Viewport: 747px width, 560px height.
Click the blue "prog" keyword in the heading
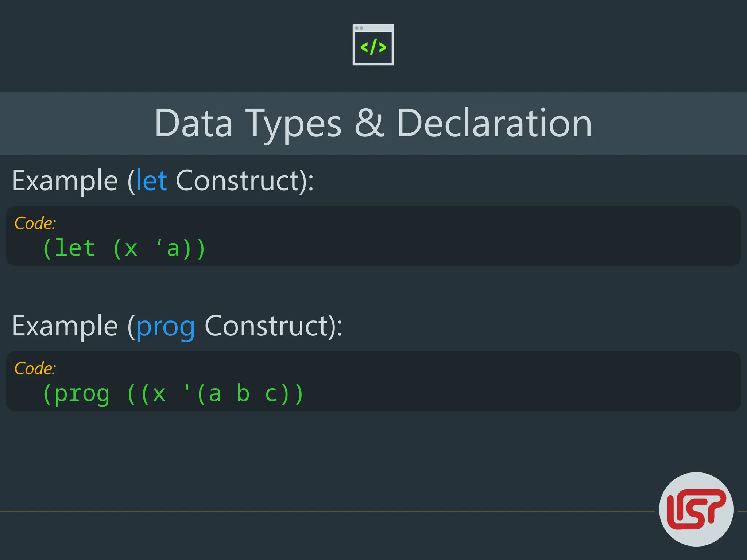pos(165,326)
